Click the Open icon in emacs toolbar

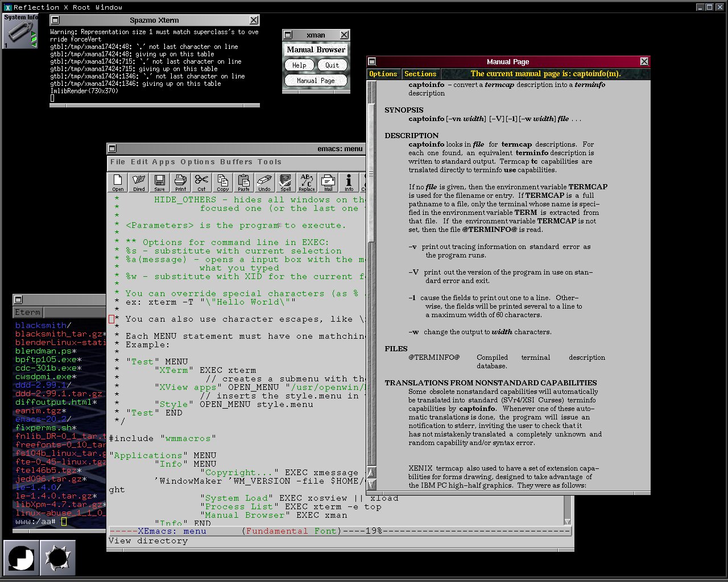tap(118, 182)
